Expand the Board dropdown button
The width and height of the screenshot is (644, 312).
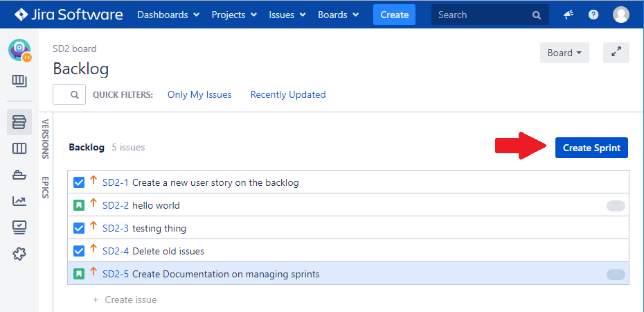[564, 53]
